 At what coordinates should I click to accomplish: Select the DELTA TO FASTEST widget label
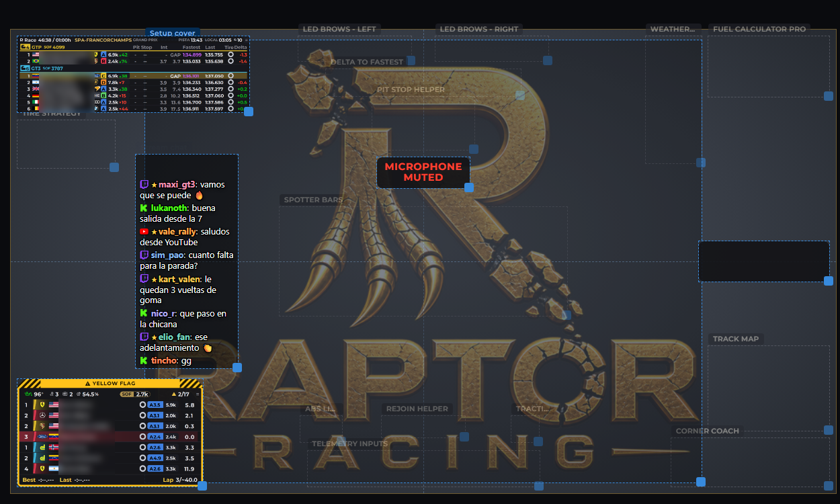(367, 62)
